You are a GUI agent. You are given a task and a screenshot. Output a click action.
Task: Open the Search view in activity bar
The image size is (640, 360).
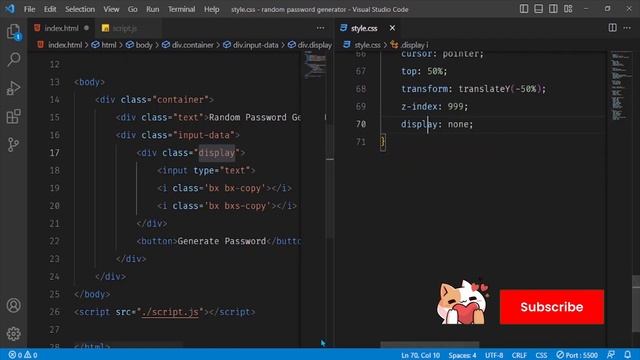coord(13,60)
